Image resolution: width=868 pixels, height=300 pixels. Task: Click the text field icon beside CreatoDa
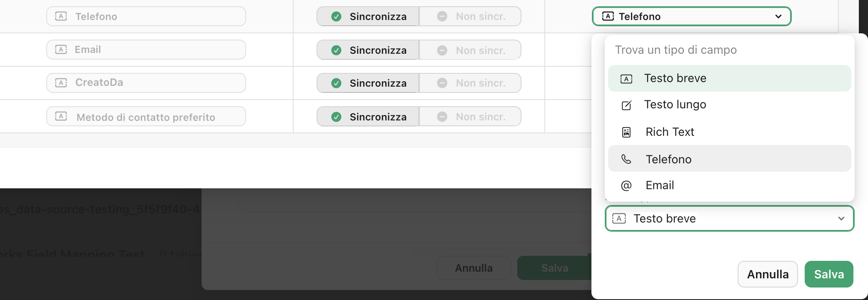click(x=61, y=82)
